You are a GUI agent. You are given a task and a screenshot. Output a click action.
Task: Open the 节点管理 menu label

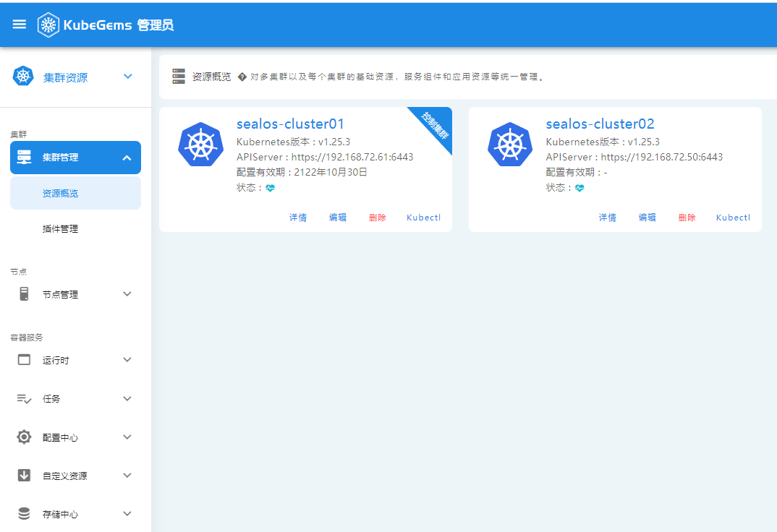[61, 294]
